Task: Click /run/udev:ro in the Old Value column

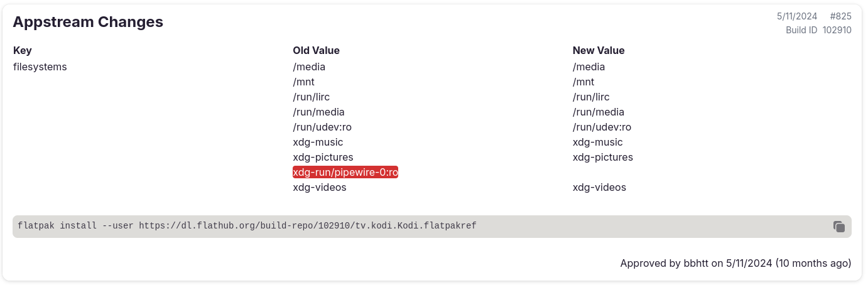Action: click(x=322, y=127)
